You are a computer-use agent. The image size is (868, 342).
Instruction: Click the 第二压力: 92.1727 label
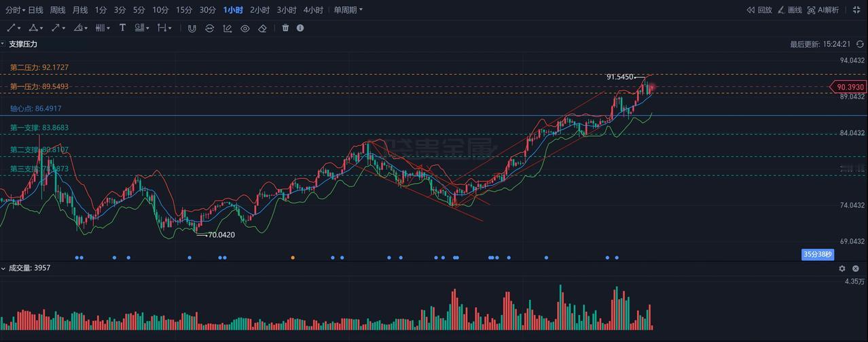39,68
